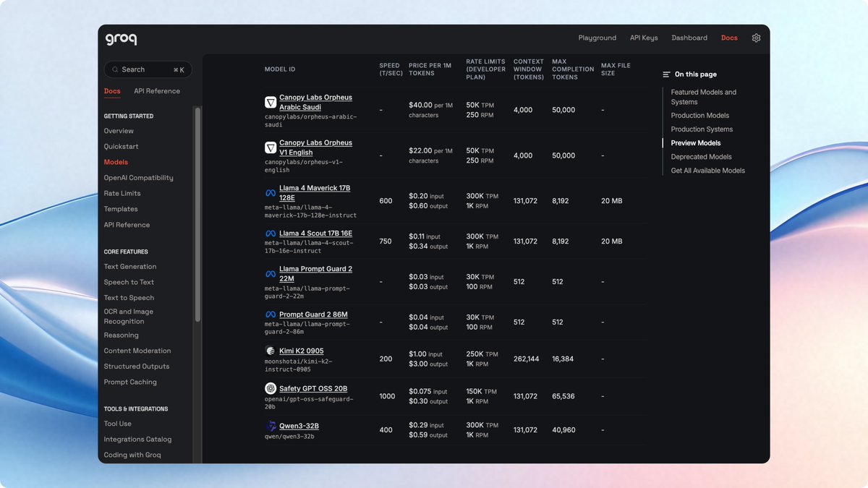Screen dimensions: 868x488
Task: Click the OpenAI icon beside Safety GPT OSS 20B
Action: (271, 388)
